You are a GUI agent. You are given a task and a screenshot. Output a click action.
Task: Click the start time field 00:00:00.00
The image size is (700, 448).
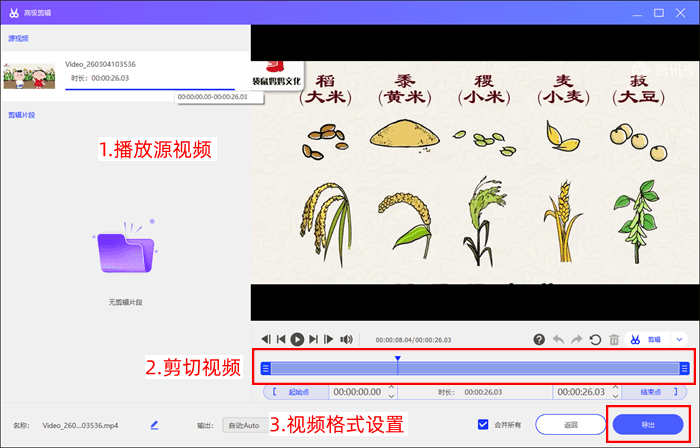357,392
